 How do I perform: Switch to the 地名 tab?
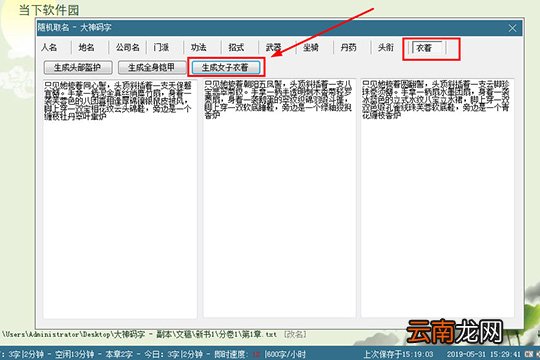tap(86, 47)
